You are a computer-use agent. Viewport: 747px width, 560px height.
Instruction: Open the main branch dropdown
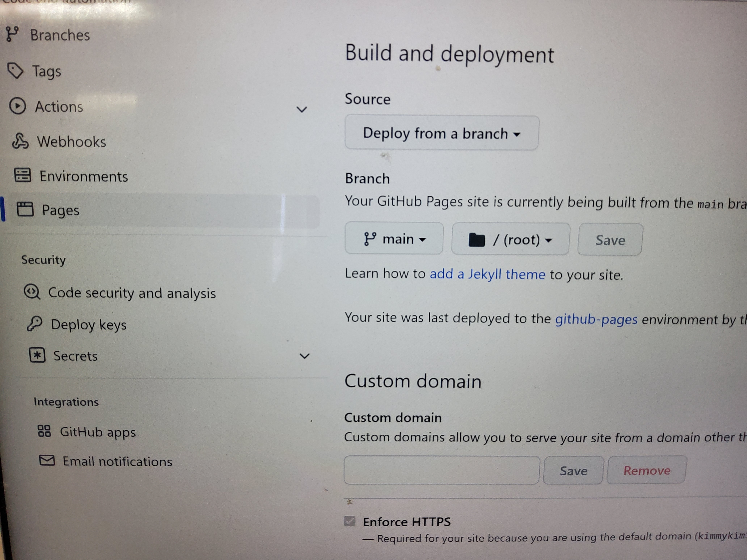394,238
